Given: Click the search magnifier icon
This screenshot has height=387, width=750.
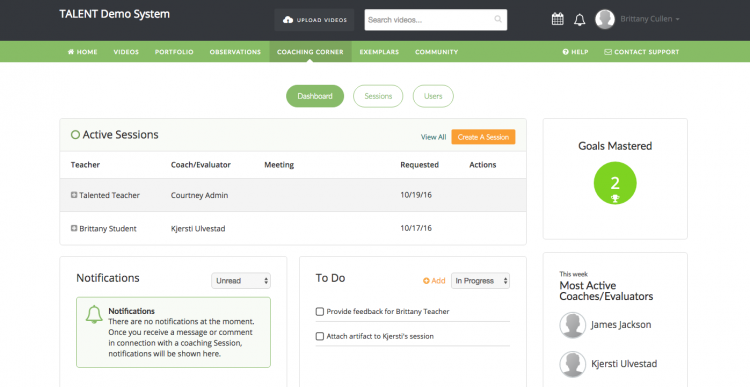Looking at the screenshot, I should pyautogui.click(x=498, y=20).
